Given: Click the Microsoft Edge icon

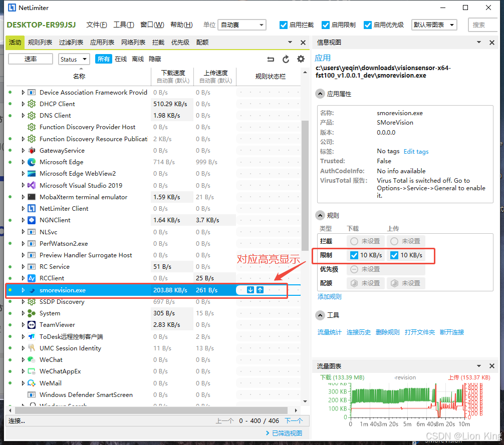Looking at the screenshot, I should (32, 162).
